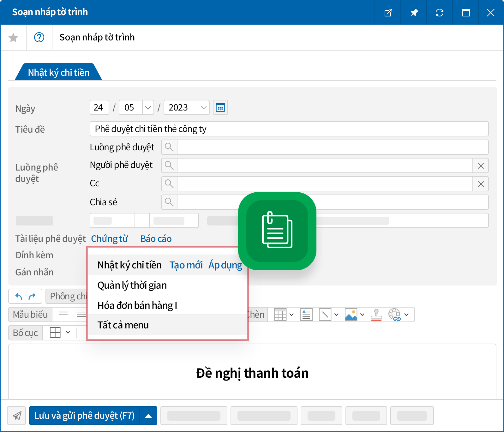Select the Nhật ký chi tiền tab

tap(59, 72)
